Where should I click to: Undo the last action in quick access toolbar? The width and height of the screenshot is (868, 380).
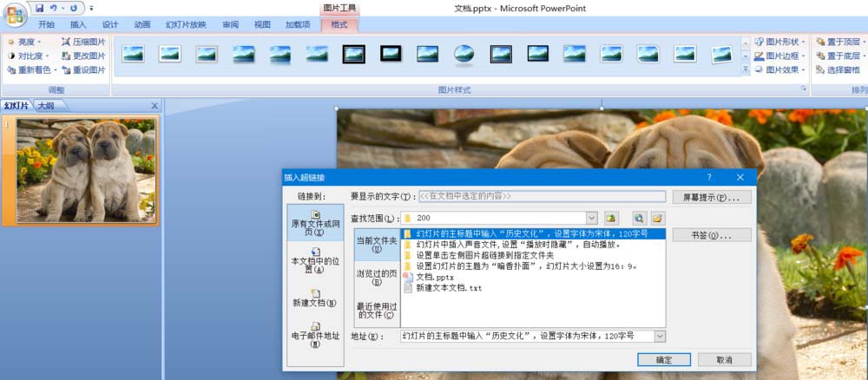tap(54, 9)
